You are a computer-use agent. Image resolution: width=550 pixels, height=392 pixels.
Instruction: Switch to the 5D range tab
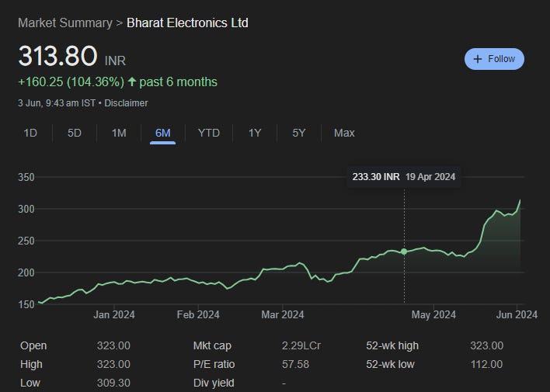[x=75, y=133]
